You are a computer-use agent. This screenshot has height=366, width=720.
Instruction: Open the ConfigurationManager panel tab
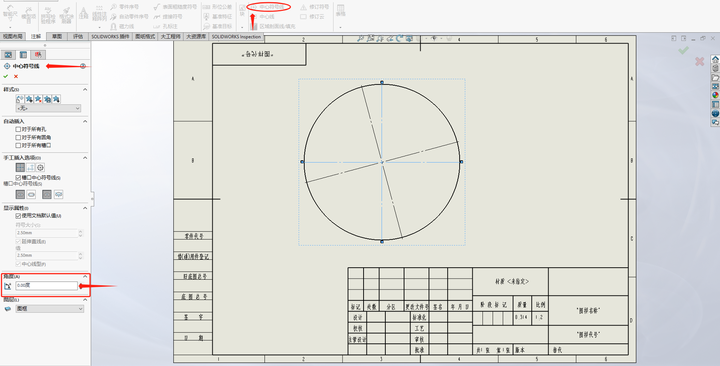pos(38,55)
